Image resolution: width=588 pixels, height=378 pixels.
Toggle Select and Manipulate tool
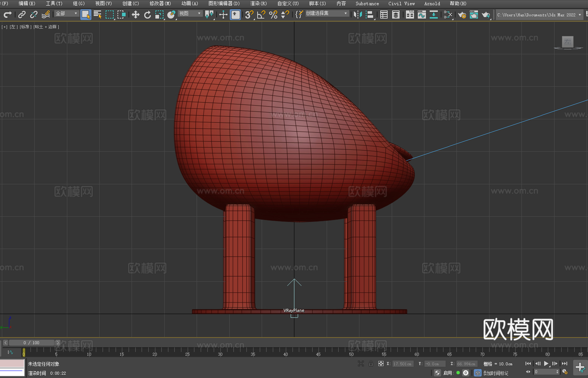tap(223, 14)
